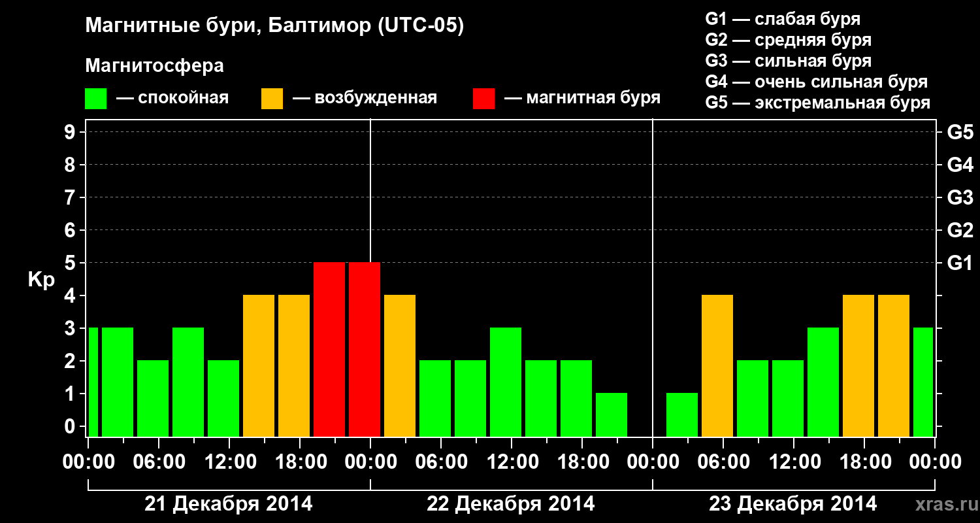Click the '— спокойная' legend label
Viewport: 980px width, 523px height.
pyautogui.click(x=172, y=99)
